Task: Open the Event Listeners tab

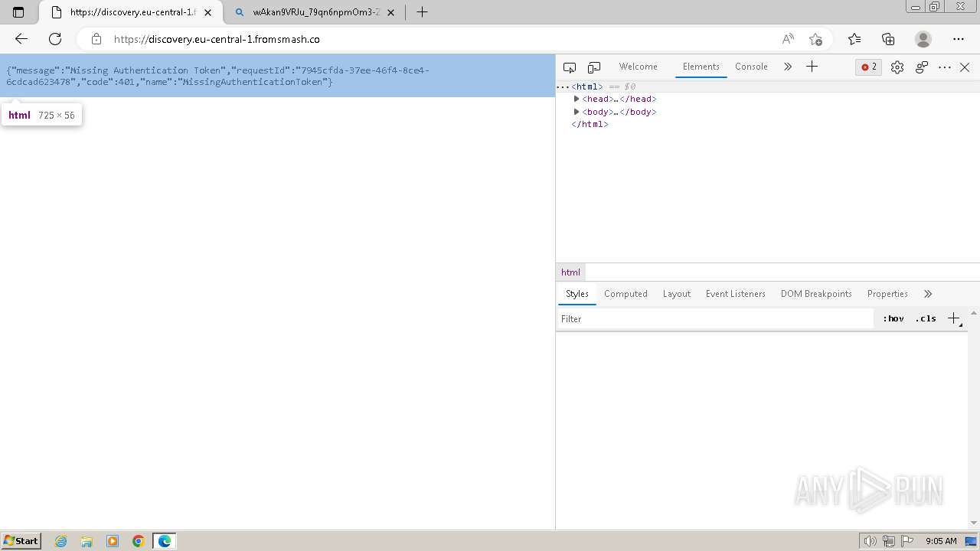Action: click(736, 294)
